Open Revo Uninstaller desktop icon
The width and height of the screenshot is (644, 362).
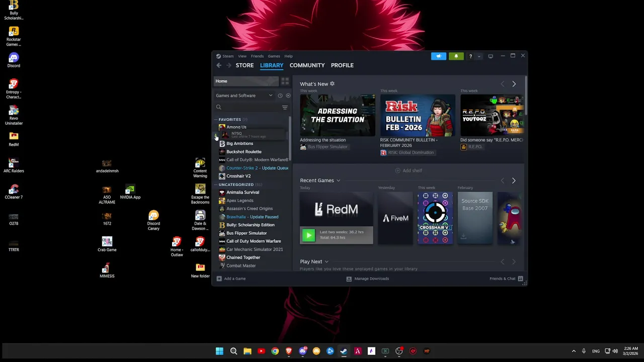click(14, 115)
